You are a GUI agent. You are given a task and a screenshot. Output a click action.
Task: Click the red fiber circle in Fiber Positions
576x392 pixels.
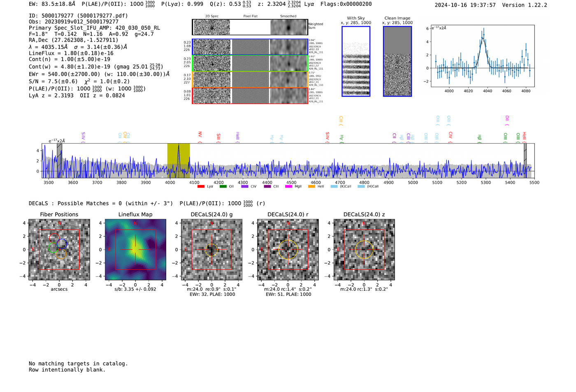pos(54,238)
